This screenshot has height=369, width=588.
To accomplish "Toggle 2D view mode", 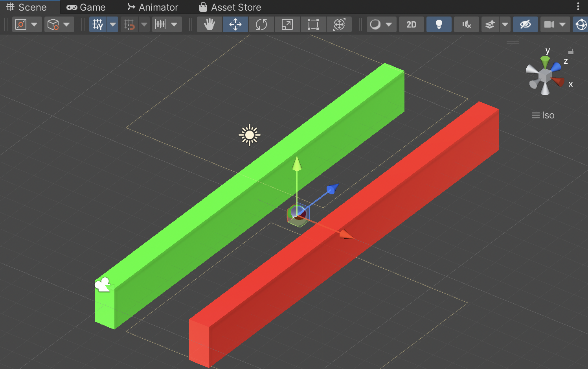I will [412, 24].
